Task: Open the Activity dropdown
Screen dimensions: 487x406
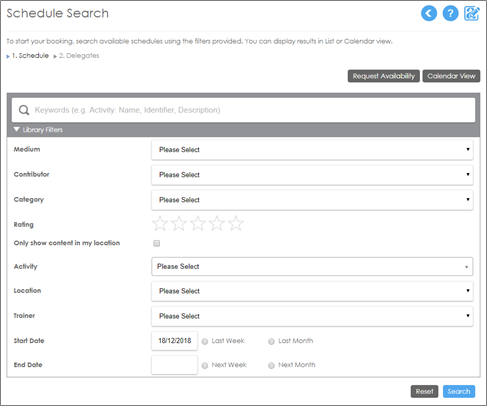Action: coord(312,267)
